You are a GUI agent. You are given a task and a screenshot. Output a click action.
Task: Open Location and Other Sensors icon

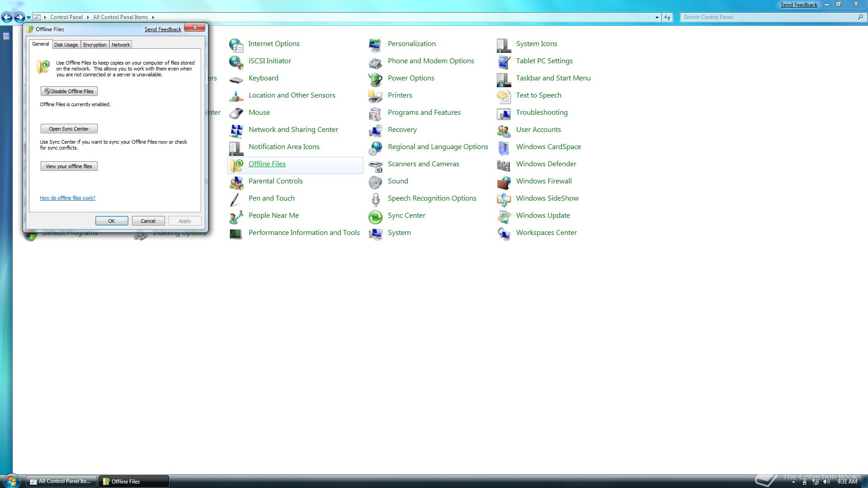236,96
